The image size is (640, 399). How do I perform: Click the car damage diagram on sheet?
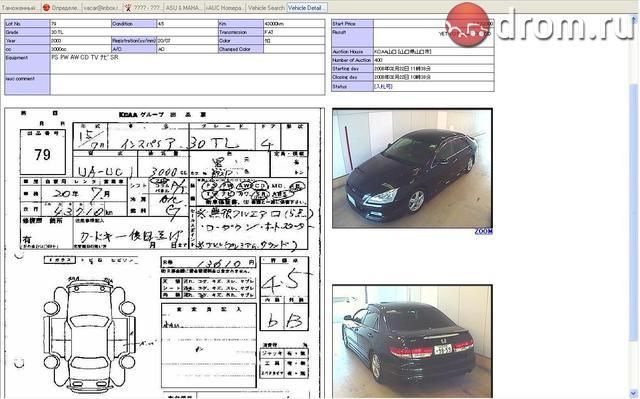[x=89, y=332]
